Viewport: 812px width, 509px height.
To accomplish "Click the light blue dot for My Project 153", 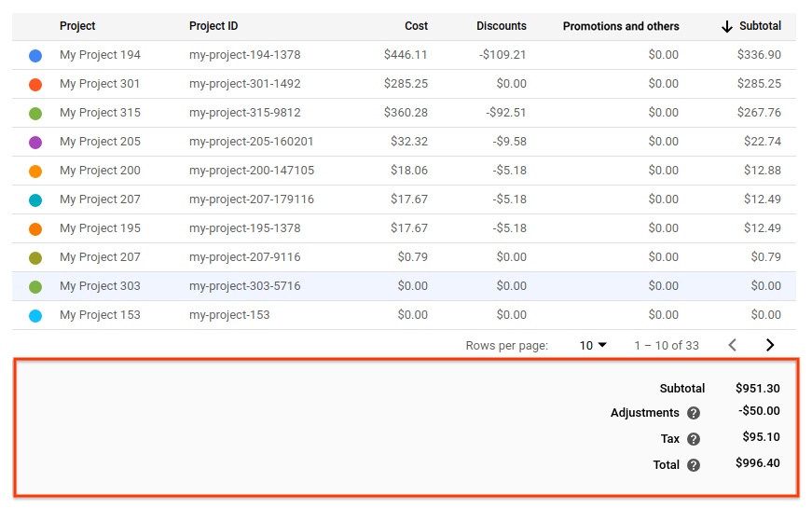I will click(x=35, y=316).
